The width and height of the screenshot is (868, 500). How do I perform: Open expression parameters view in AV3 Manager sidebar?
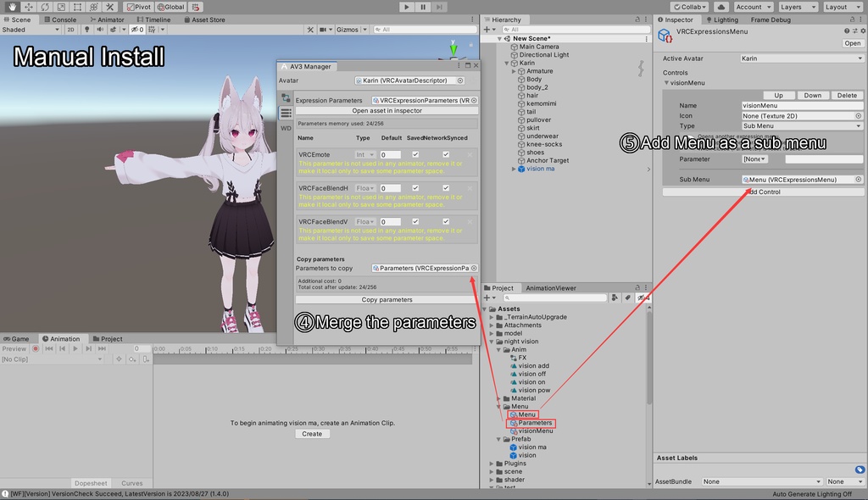(x=286, y=113)
